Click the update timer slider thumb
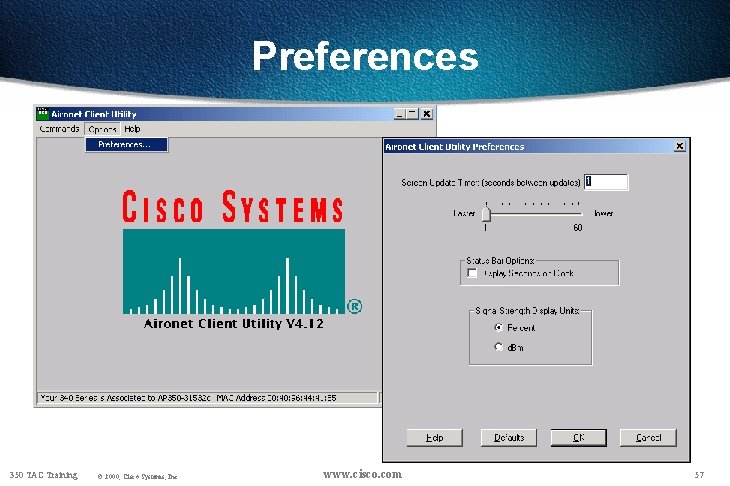 coord(486,214)
